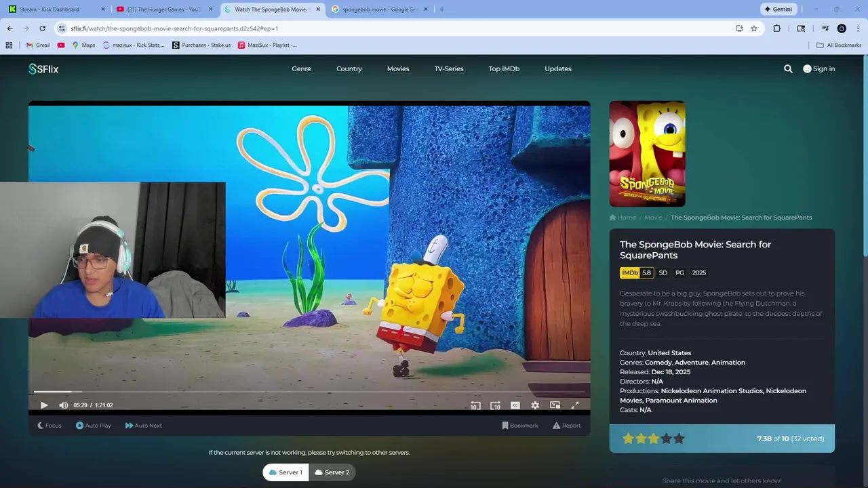868x488 pixels.
Task: Click browser back arrow
Action: pos(9,28)
